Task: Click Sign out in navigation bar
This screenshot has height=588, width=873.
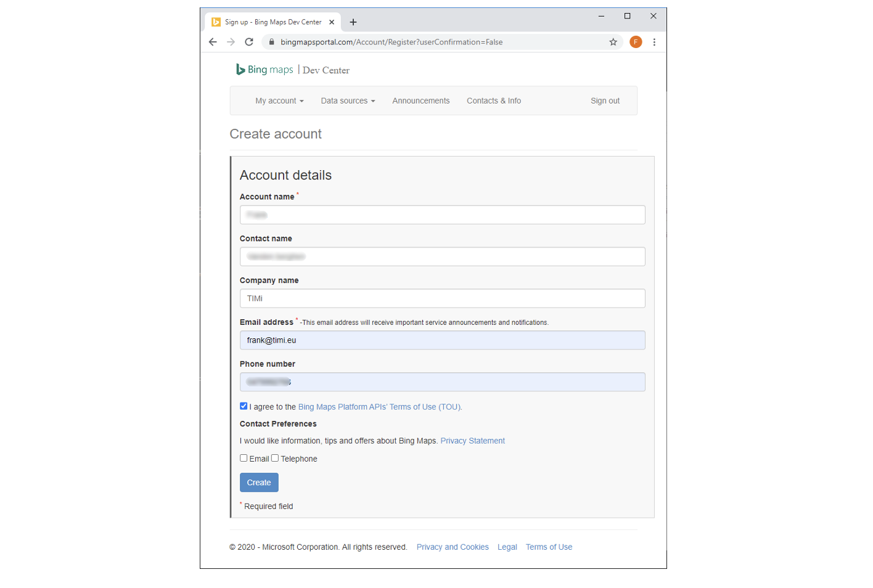Action: [605, 100]
